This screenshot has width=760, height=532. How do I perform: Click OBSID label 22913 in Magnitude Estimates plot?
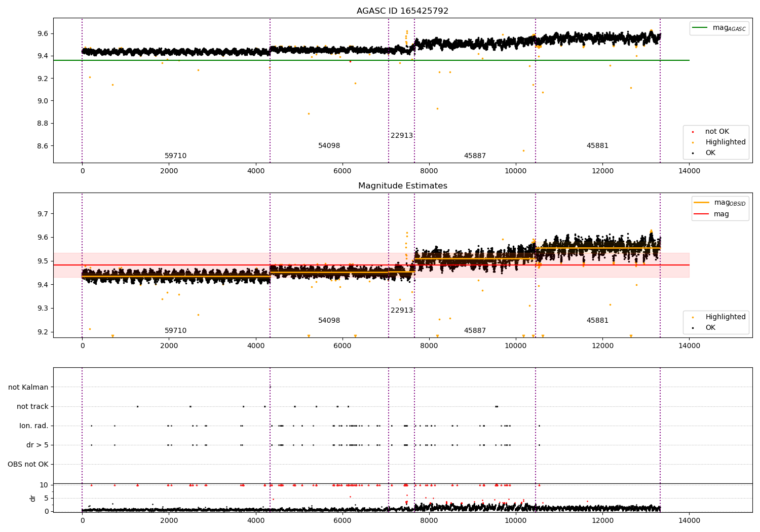[x=401, y=310]
